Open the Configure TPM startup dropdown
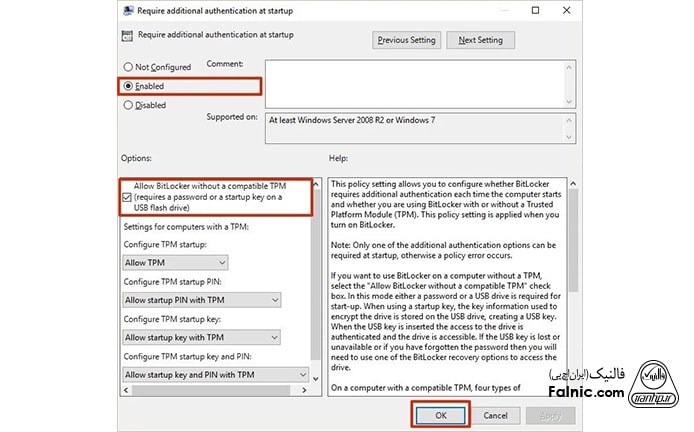This screenshot has height=432, width=694. click(x=174, y=262)
